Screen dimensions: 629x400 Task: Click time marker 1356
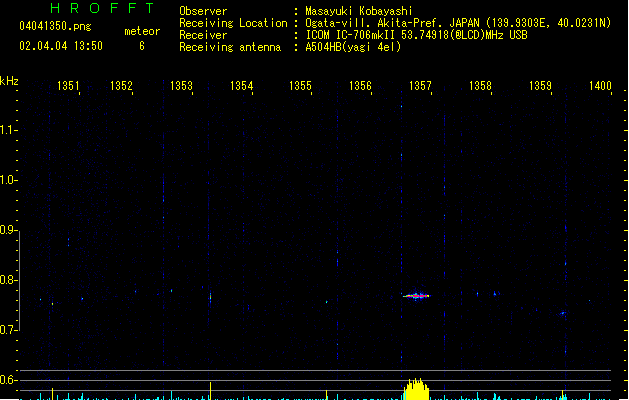[360, 86]
